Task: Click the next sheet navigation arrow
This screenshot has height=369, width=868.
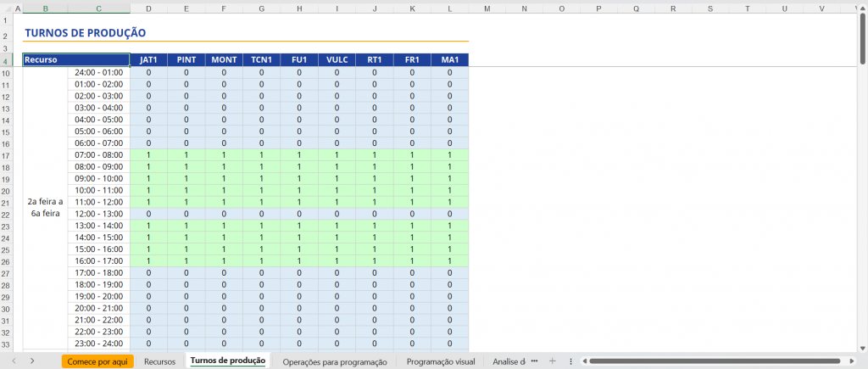Action: tap(31, 361)
